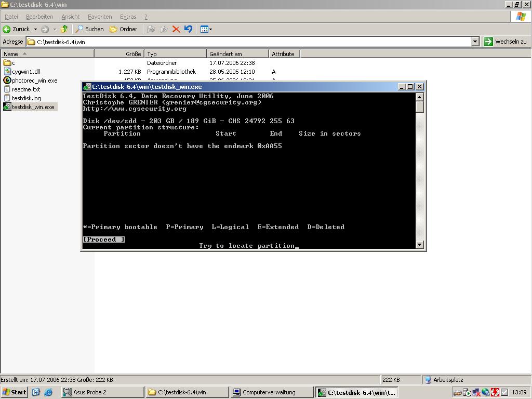Click the checkmark tray icon

[x=504, y=393]
